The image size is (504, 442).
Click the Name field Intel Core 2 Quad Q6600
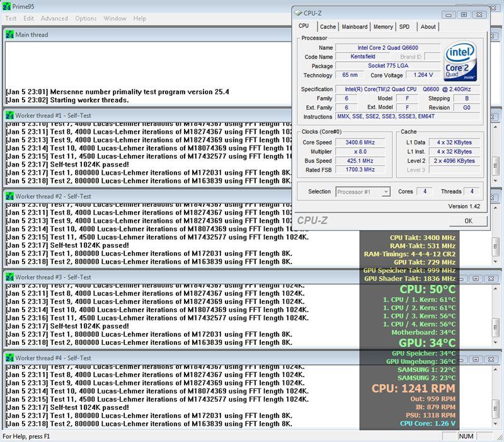(x=387, y=48)
